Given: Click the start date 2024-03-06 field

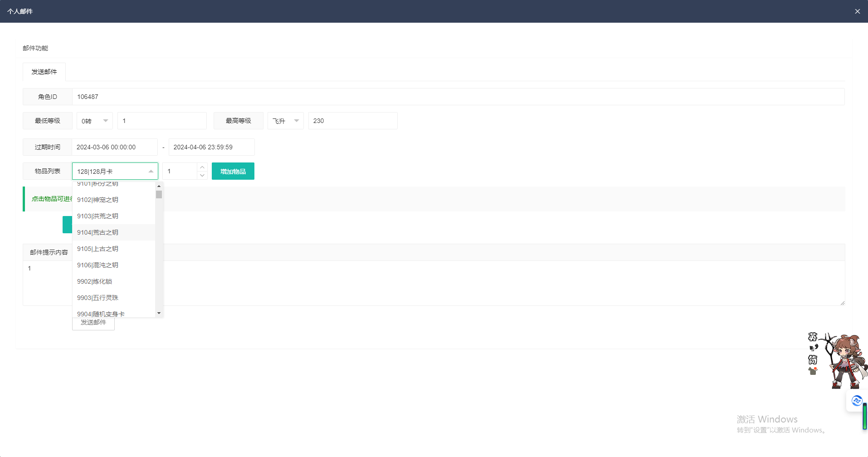Looking at the screenshot, I should (x=115, y=147).
